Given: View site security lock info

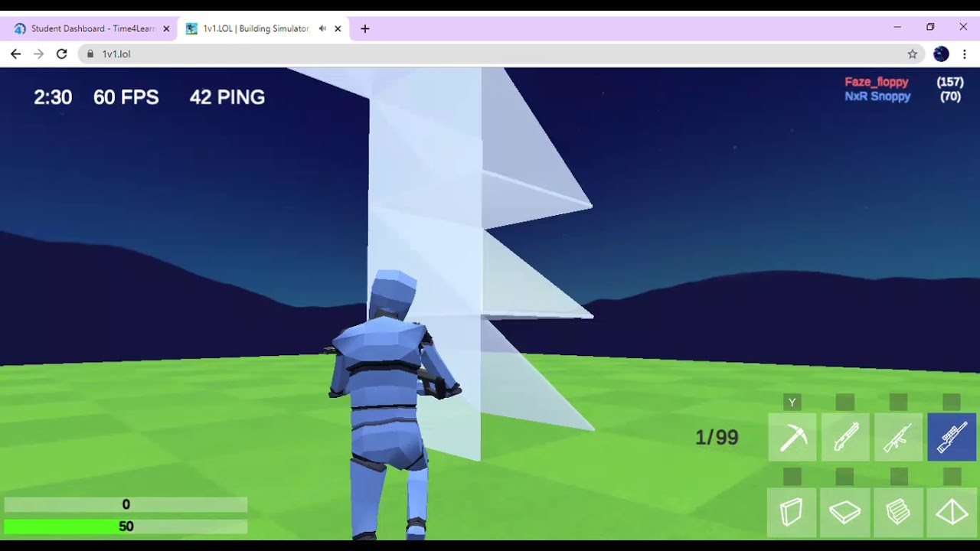Looking at the screenshot, I should (90, 54).
